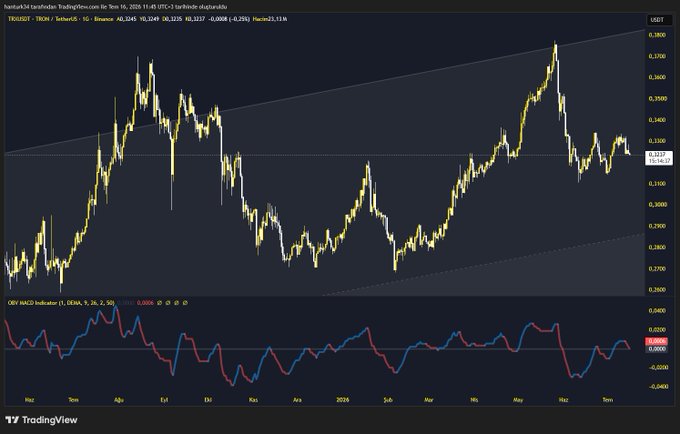This screenshot has height=434, width=680.
Task: Click the 0,3400 price axis label
Action: coord(657,120)
